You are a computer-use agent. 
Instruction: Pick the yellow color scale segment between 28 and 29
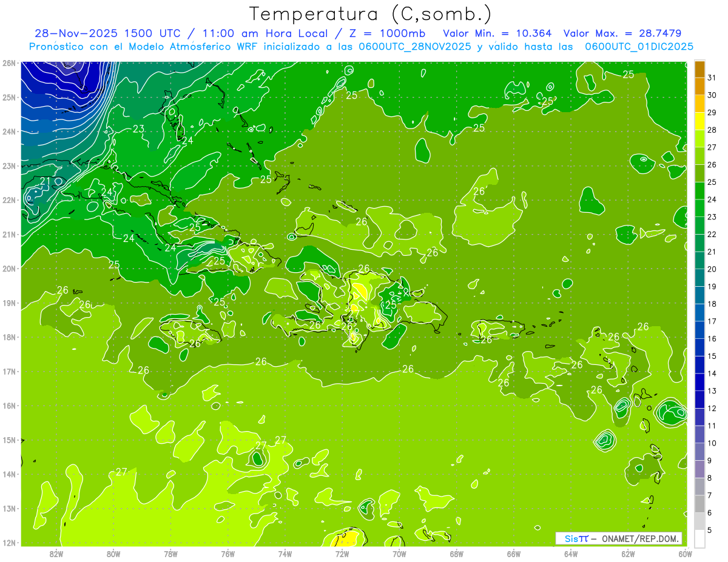coord(699,121)
